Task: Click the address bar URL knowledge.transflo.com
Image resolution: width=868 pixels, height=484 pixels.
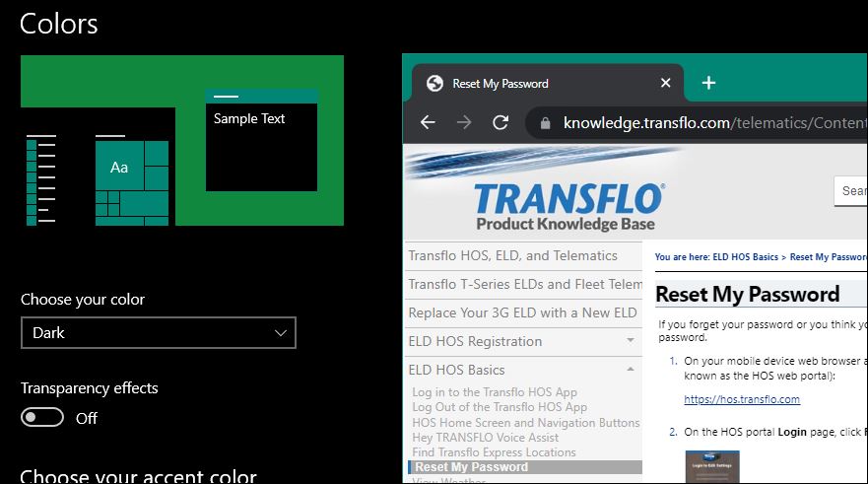Action: tap(646, 123)
